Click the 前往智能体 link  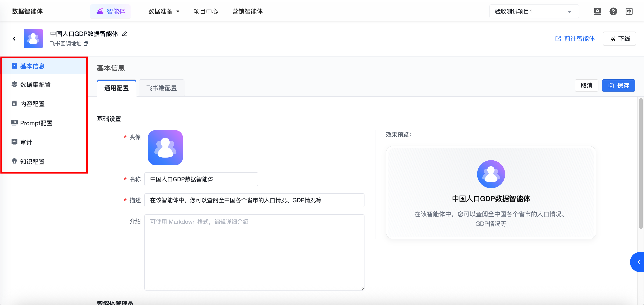tap(575, 39)
